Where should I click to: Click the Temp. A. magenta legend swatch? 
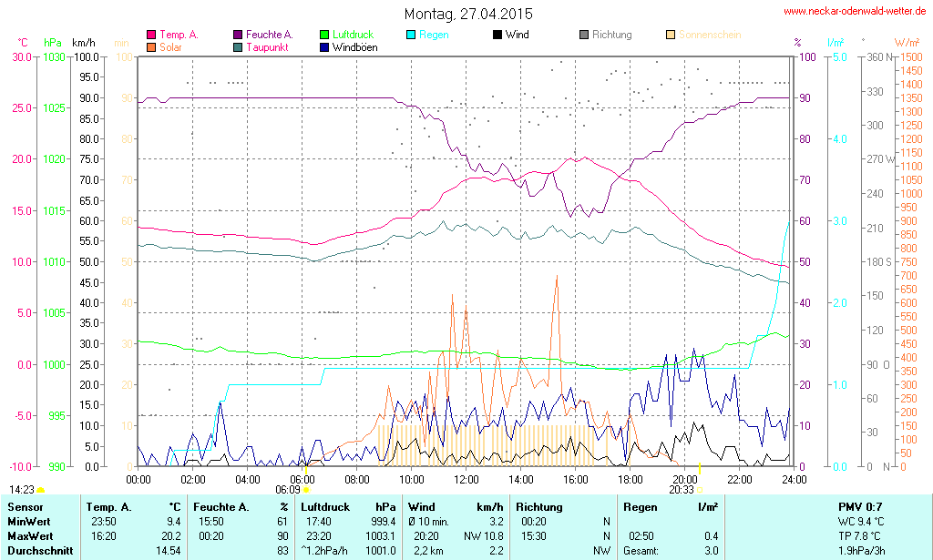(x=151, y=35)
